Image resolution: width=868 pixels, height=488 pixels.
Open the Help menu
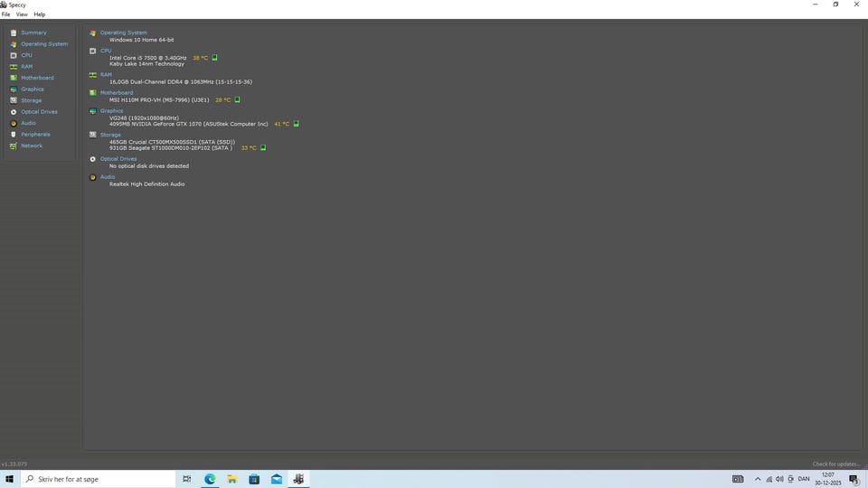pos(40,14)
